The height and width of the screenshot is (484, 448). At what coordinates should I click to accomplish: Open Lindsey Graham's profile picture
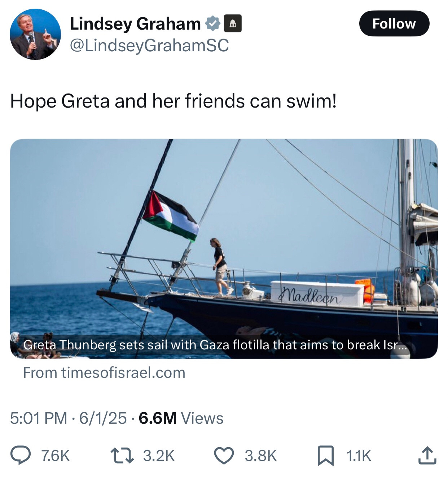(x=35, y=34)
